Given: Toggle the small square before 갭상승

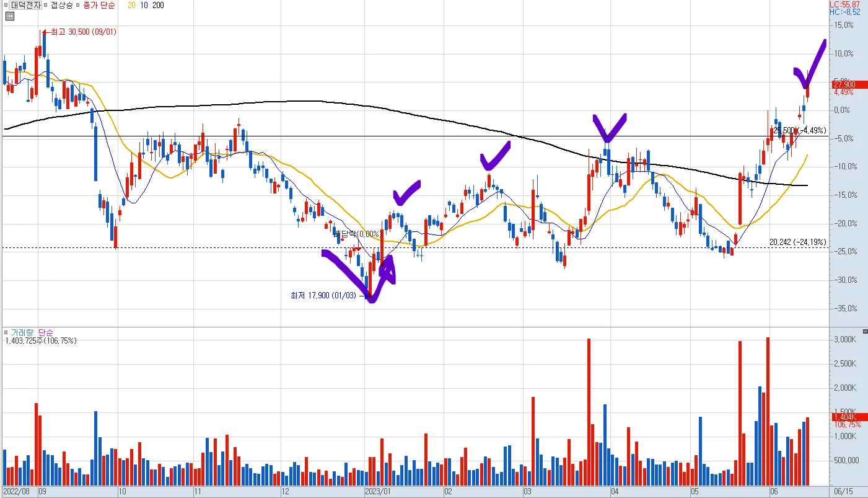Looking at the screenshot, I should pos(46,5).
